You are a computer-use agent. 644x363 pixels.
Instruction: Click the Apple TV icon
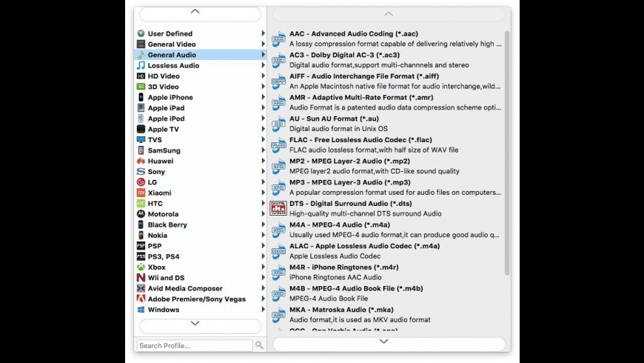(141, 129)
